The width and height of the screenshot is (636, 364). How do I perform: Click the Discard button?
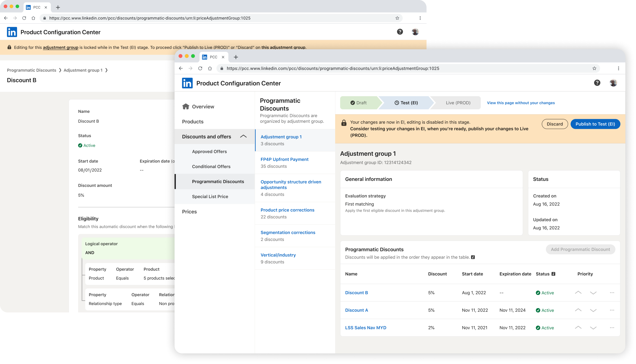point(555,124)
